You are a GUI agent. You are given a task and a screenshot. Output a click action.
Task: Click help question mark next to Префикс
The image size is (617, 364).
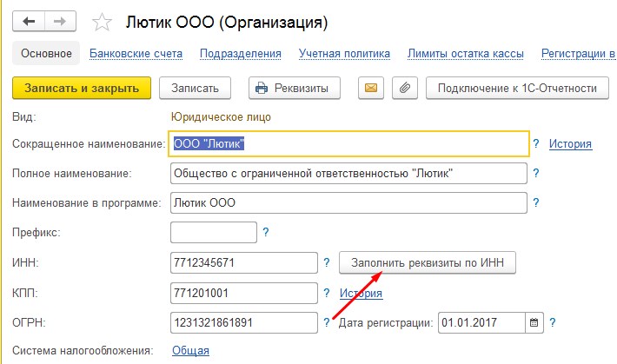click(266, 232)
